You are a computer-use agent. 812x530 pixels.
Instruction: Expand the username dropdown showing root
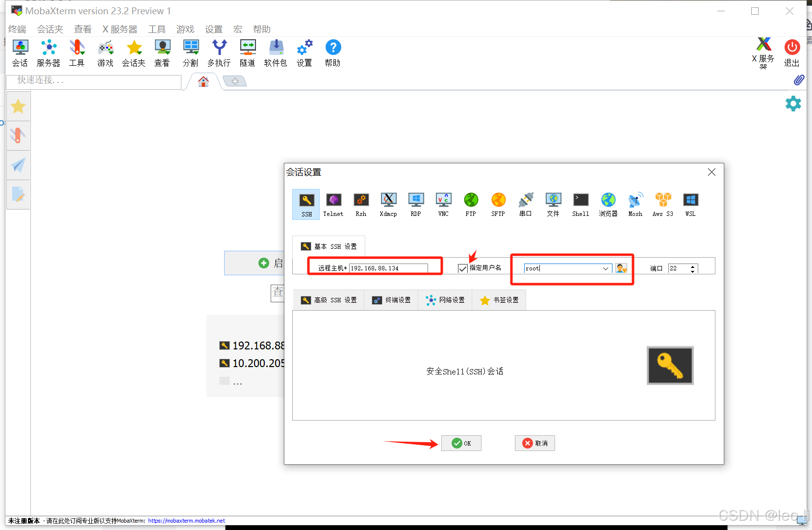pos(606,268)
